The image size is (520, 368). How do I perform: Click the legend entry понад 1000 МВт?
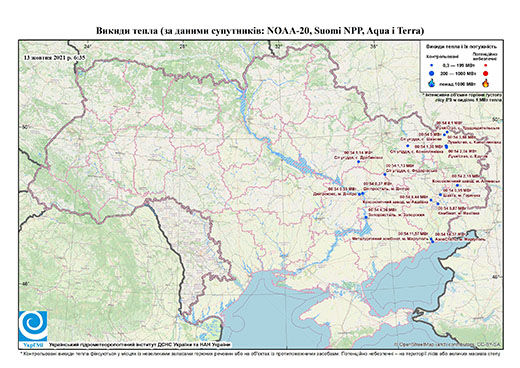(457, 83)
